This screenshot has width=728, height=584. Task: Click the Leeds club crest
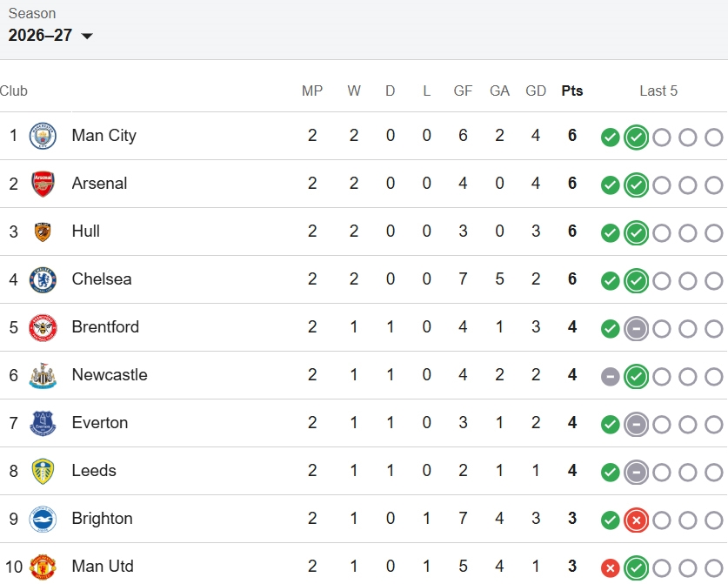tap(43, 471)
